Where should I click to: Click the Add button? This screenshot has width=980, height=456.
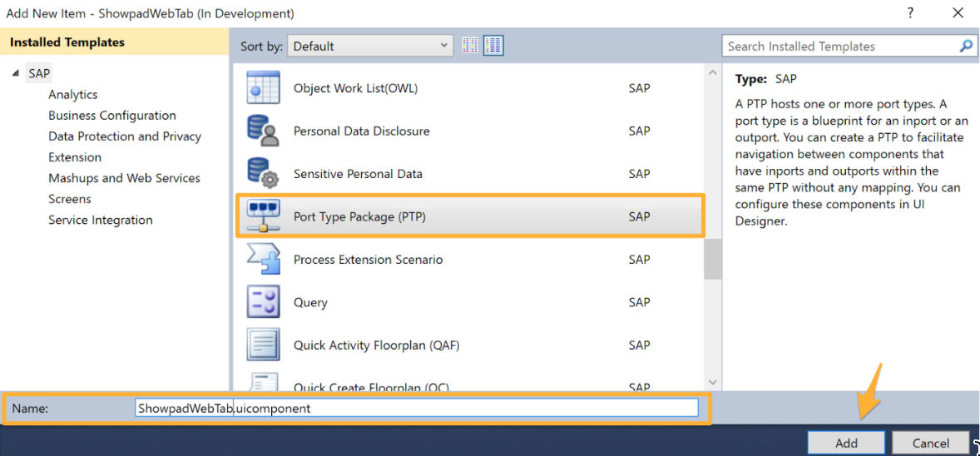[846, 443]
